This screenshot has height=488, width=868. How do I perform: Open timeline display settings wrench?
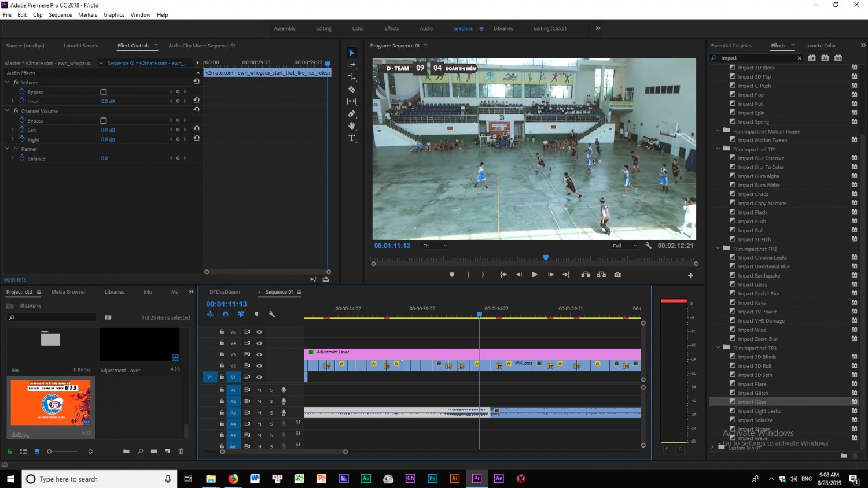272,314
